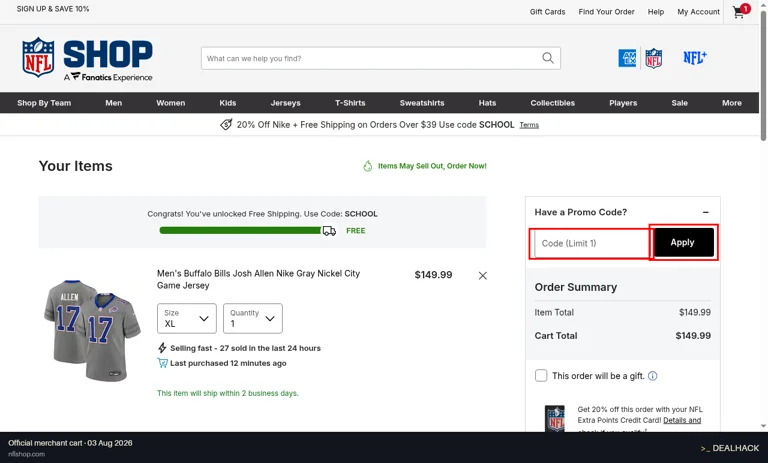Open the American Express logo link
The image size is (768, 463).
(627, 58)
